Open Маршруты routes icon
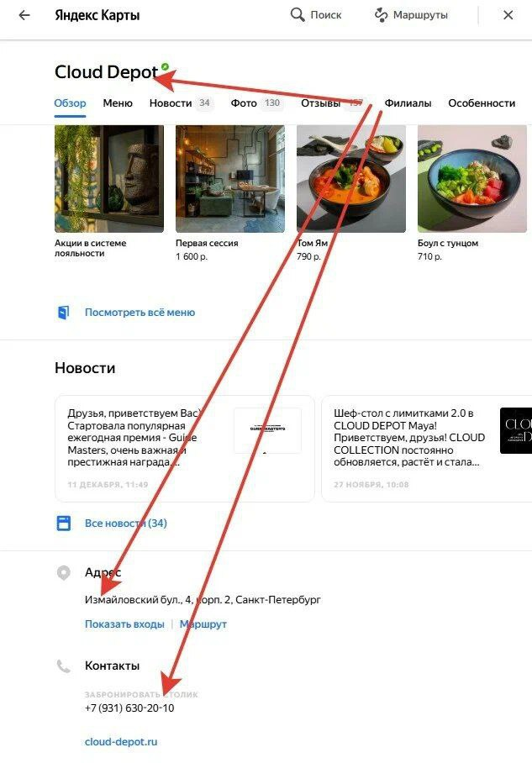Image resolution: width=532 pixels, height=763 pixels. [381, 15]
